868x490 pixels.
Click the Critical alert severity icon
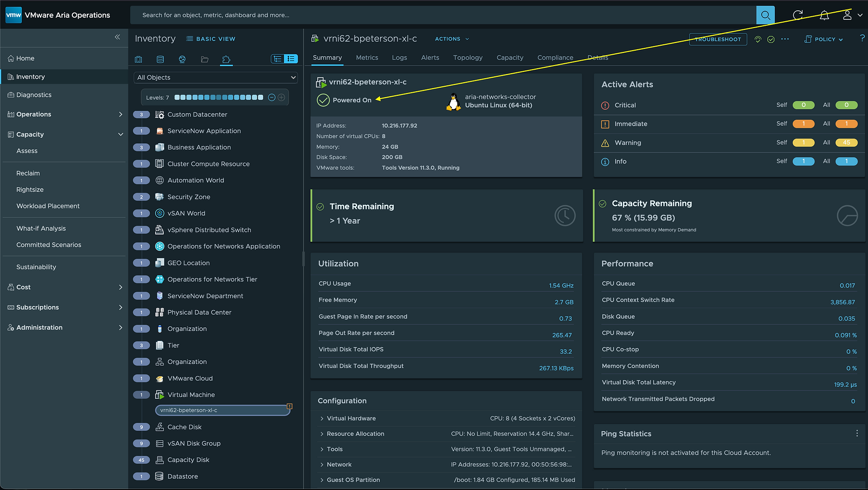click(x=605, y=105)
